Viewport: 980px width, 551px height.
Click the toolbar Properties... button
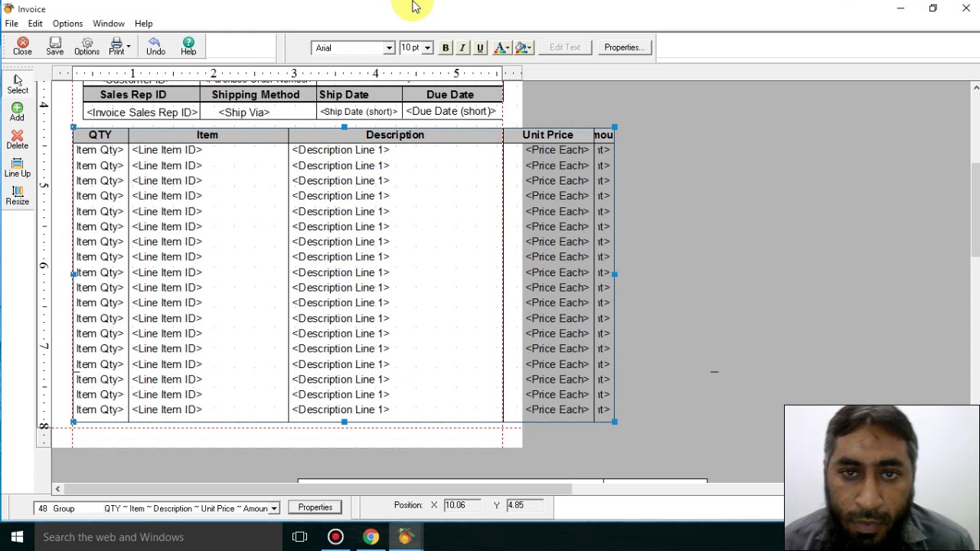point(624,47)
